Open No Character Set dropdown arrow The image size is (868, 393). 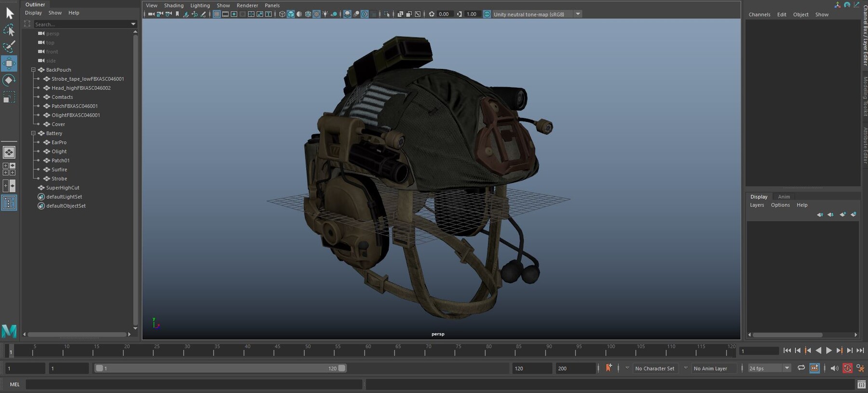click(627, 368)
